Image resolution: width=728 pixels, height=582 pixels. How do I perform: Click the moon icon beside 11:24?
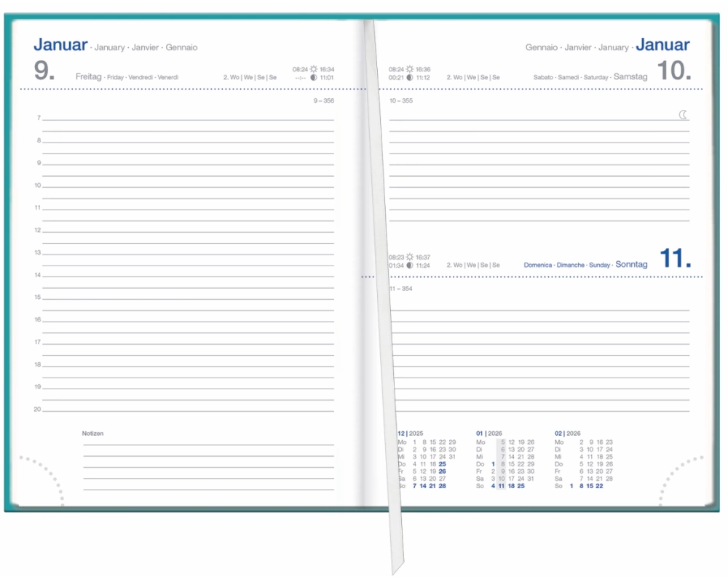410,266
